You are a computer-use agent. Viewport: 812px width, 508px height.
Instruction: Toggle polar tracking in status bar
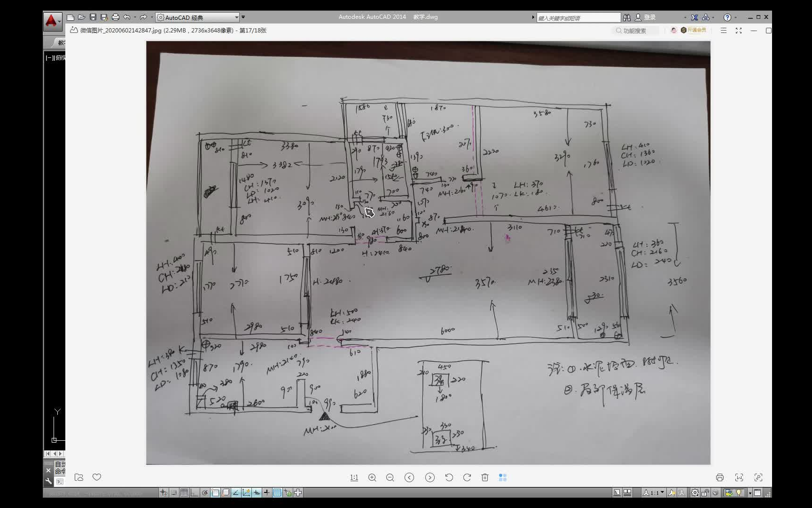pyautogui.click(x=205, y=492)
